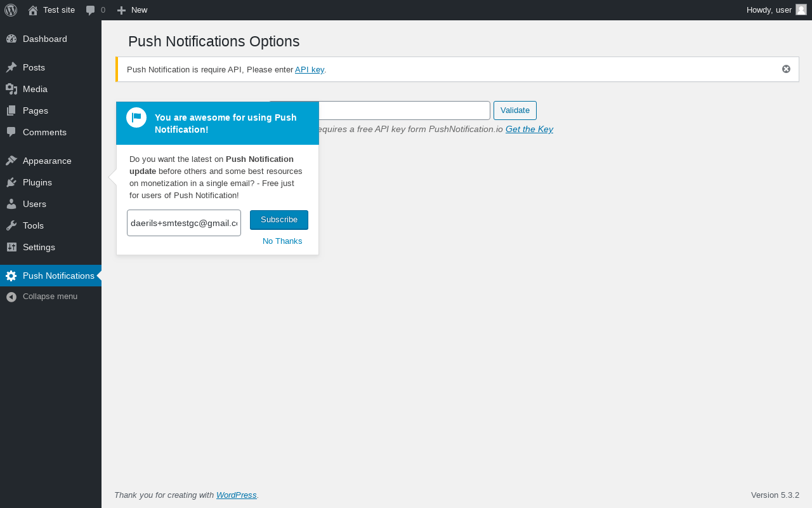Screen dimensions: 812x508
Task: Click the Dashboard gauge icon
Action: pos(11,39)
